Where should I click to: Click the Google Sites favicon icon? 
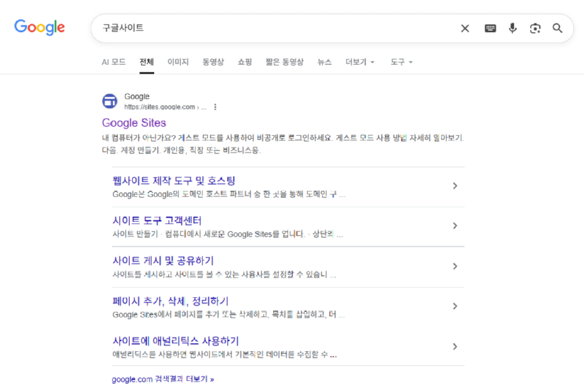pyautogui.click(x=110, y=101)
